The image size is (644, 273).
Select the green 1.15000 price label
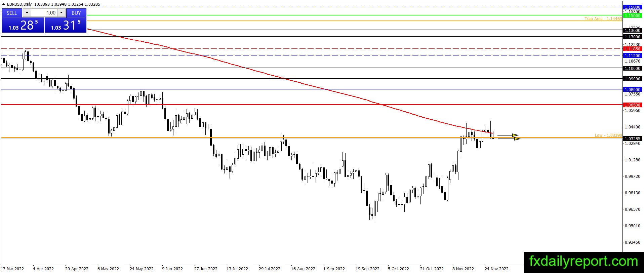click(632, 15)
